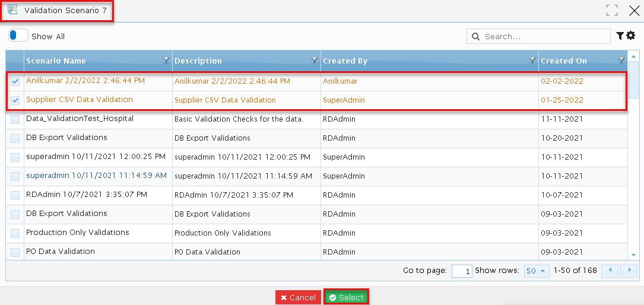Click the Search input field
This screenshot has width=644, height=305.
click(x=538, y=36)
